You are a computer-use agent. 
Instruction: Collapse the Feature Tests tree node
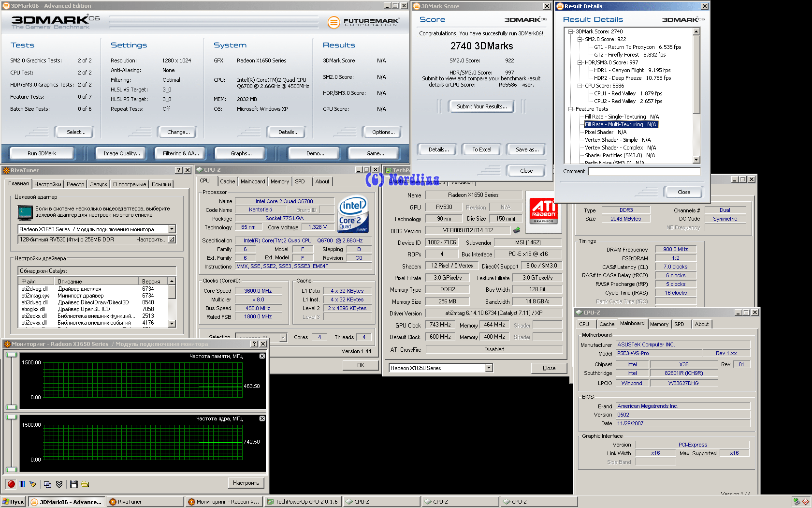click(x=571, y=109)
